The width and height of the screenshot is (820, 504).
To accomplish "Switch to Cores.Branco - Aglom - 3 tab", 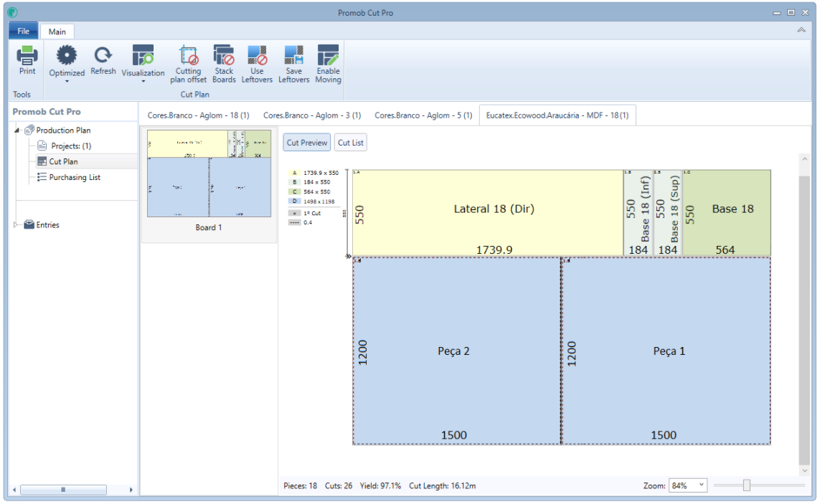I will click(x=311, y=115).
